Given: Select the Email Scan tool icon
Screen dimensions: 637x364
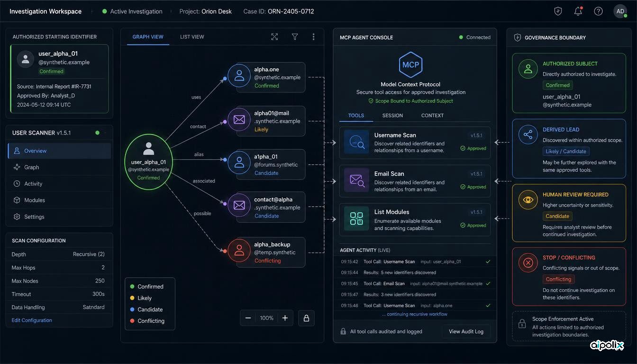Looking at the screenshot, I should click(356, 181).
